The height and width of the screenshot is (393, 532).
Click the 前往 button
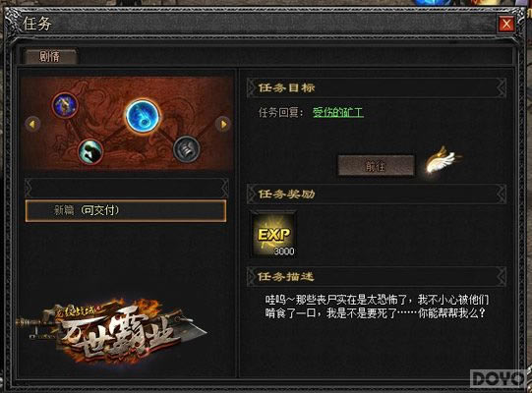(376, 166)
